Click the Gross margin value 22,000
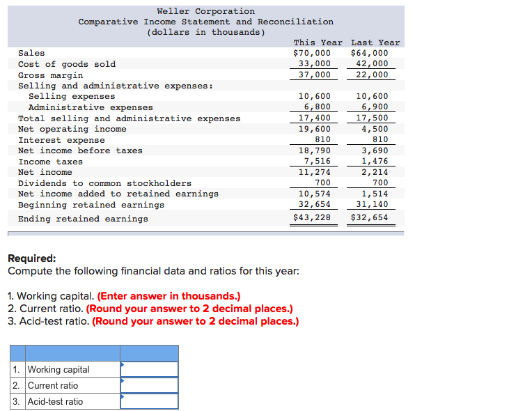The height and width of the screenshot is (411, 532). click(x=372, y=75)
